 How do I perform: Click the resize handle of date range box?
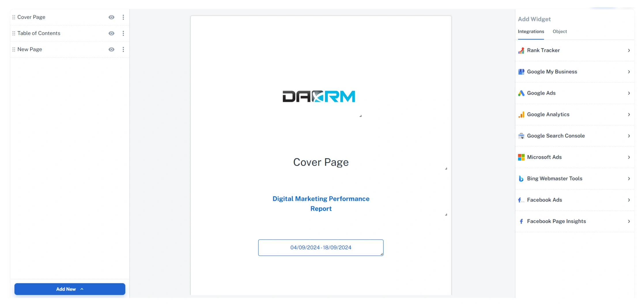382,254
